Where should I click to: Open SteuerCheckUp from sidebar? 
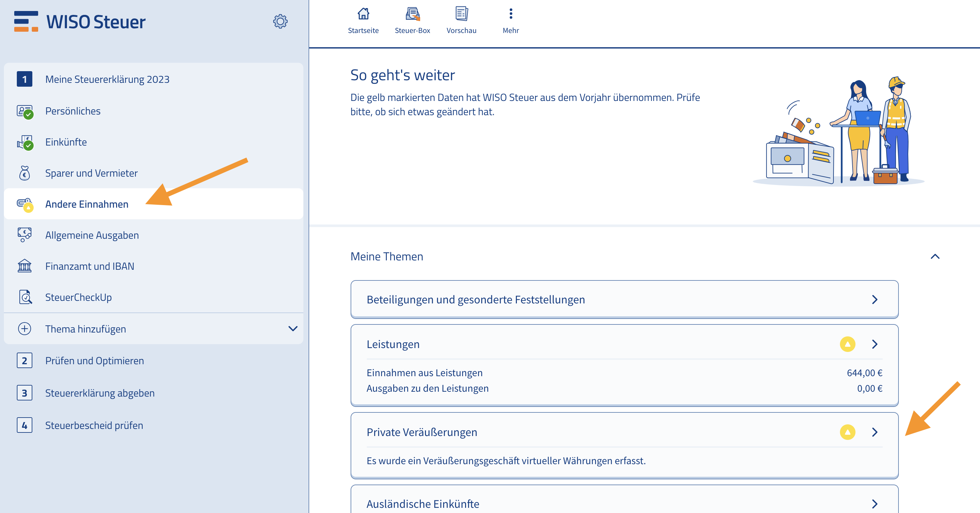tap(154, 297)
